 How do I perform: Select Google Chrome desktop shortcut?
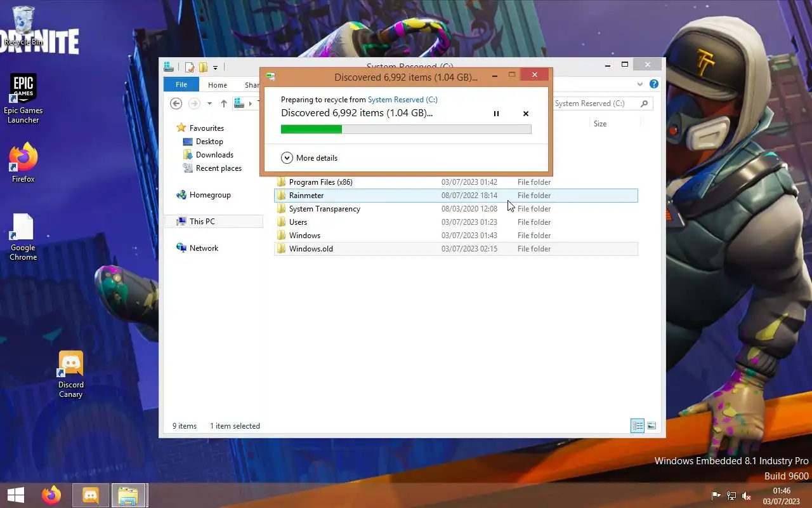[x=23, y=237]
